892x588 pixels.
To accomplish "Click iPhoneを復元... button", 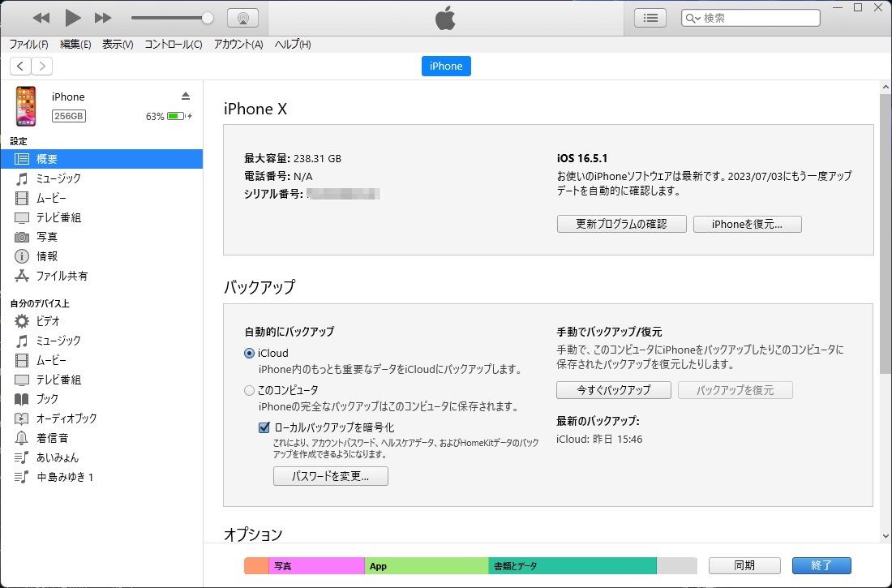I will pos(747,224).
